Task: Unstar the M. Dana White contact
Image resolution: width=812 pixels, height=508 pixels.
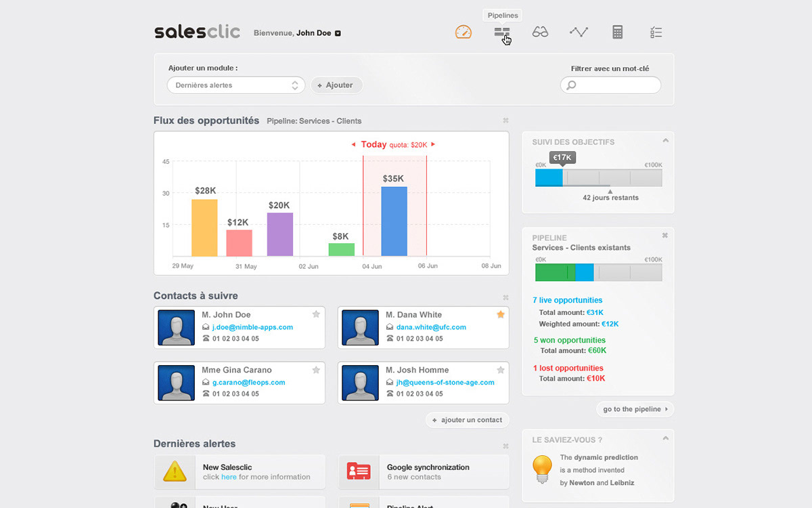Action: click(501, 314)
